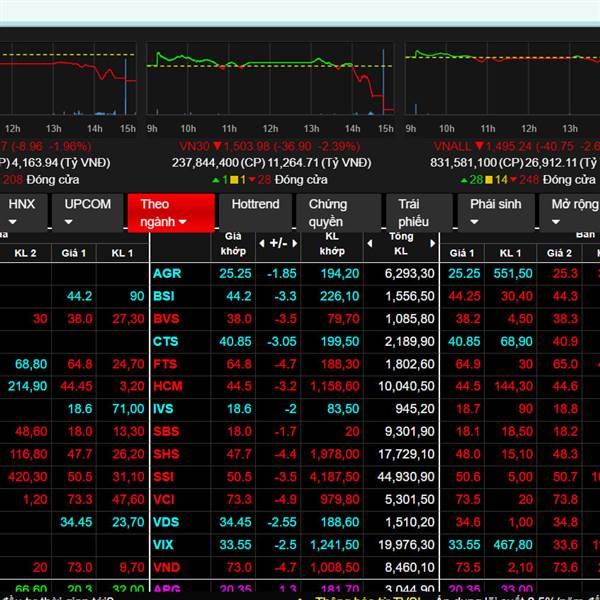Click right arrow beside +/- column header
The height and width of the screenshot is (600, 600).
click(x=295, y=243)
